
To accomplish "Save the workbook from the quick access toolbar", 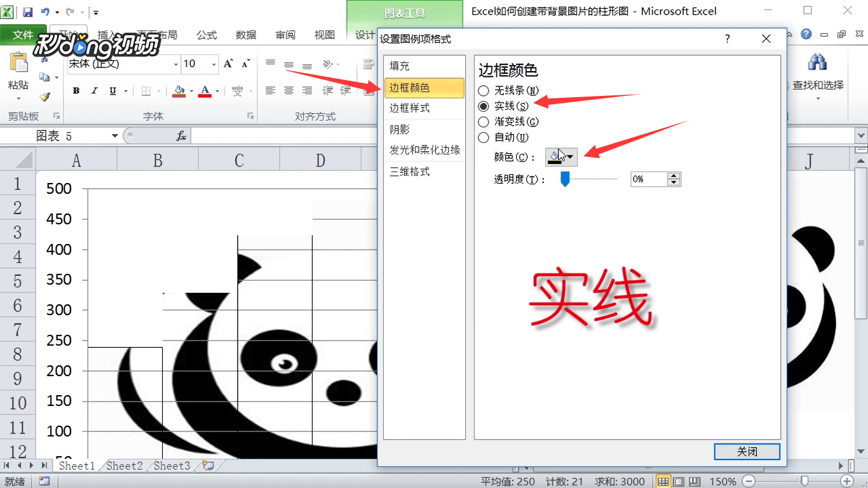I will (x=27, y=12).
